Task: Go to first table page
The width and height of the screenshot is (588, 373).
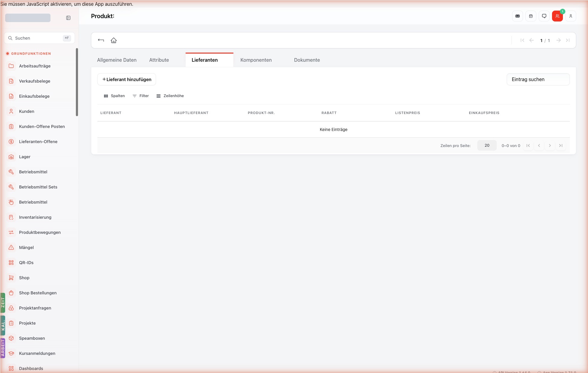Action: 528,146
